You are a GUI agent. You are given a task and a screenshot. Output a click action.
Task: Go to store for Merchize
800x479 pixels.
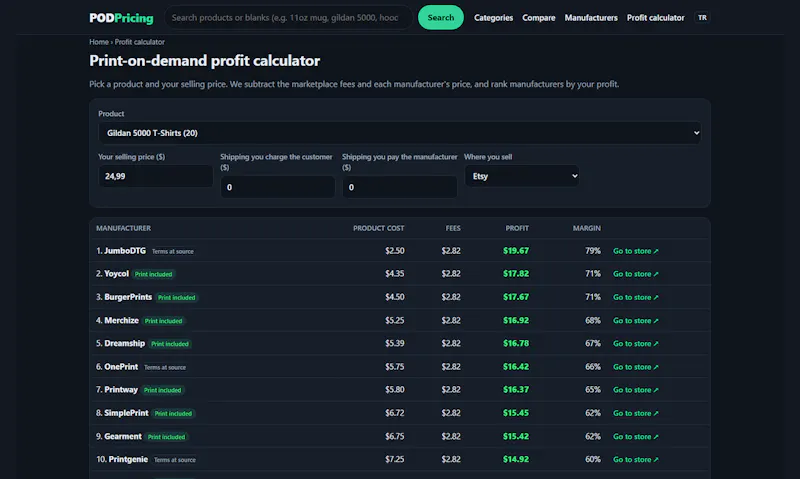(x=636, y=321)
